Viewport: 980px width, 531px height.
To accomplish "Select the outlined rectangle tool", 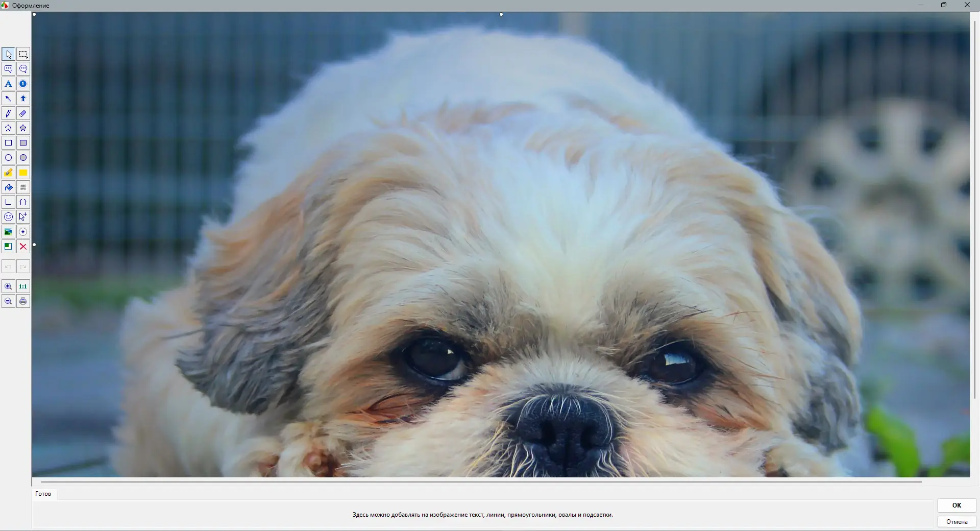I will [8, 143].
